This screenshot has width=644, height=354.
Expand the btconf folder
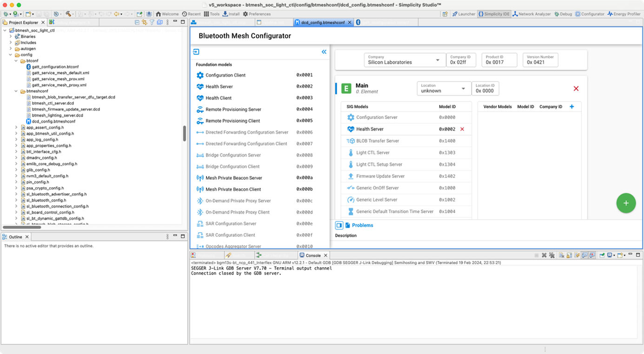coord(16,60)
